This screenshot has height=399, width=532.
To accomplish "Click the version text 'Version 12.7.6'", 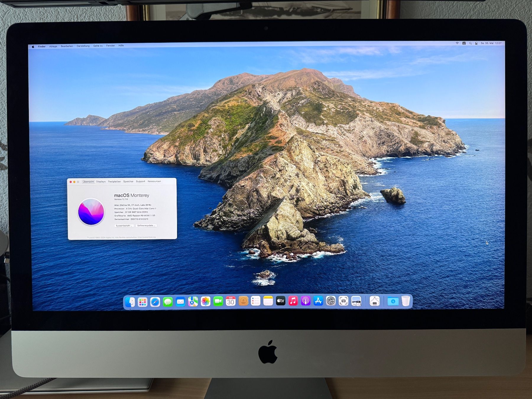I will pyautogui.click(x=121, y=199).
